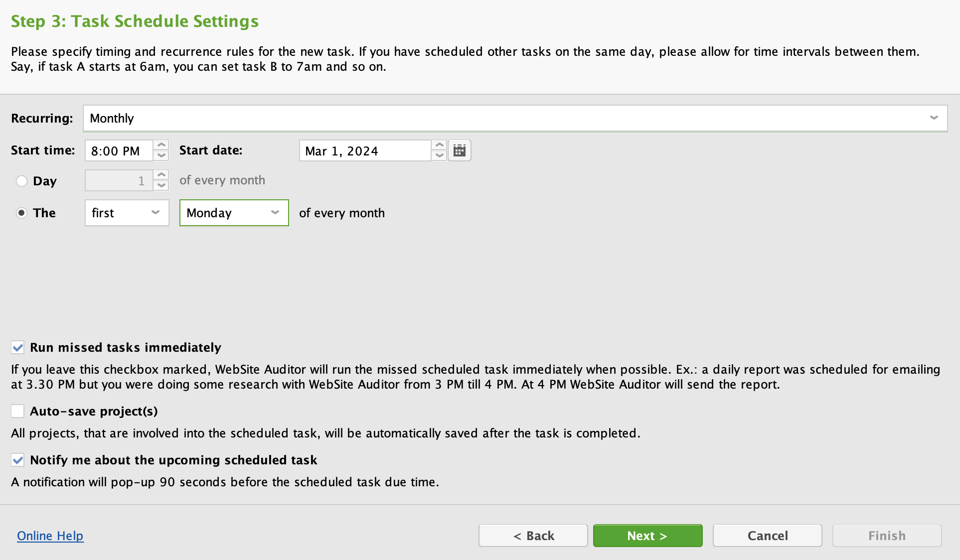Open the Online Help link
The height and width of the screenshot is (560, 960).
coord(50,536)
